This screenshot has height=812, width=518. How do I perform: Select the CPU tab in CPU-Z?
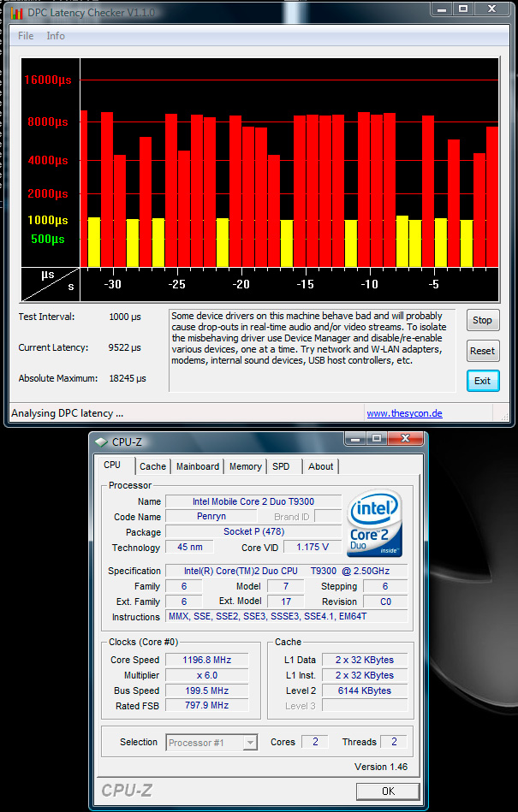click(112, 465)
